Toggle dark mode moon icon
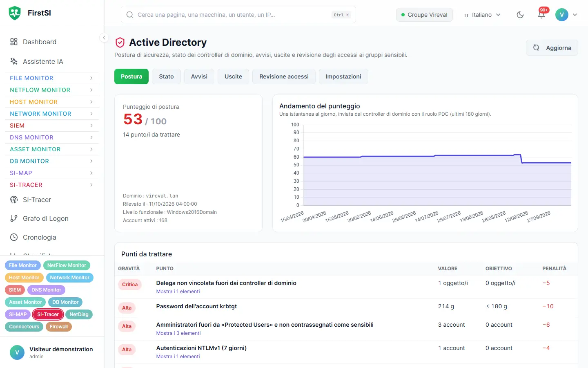Screen dimensions: 588x368 tap(520, 15)
